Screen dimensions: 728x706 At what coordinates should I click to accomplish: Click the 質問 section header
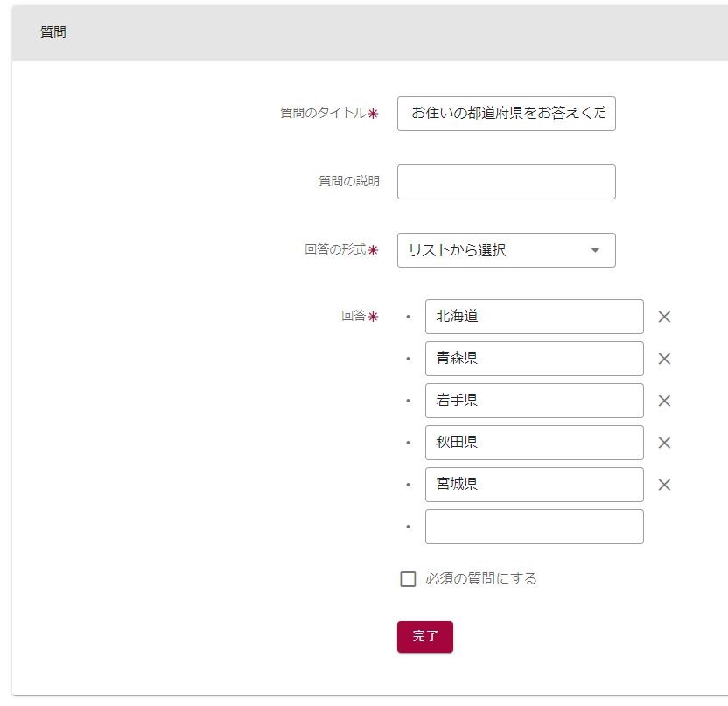(53, 32)
